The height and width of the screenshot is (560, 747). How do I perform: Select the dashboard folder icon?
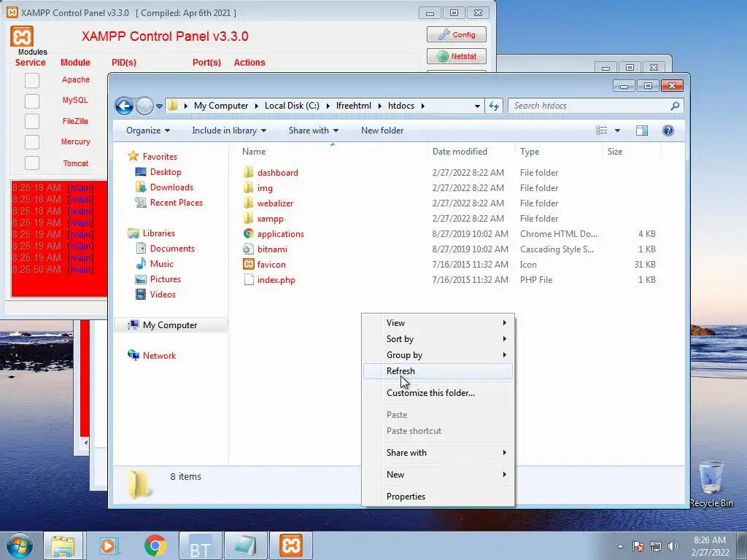pyautogui.click(x=248, y=172)
